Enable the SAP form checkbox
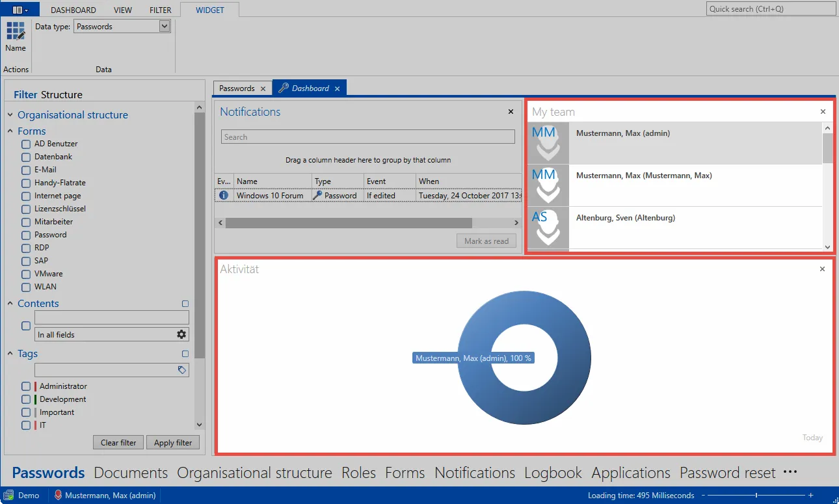The height and width of the screenshot is (504, 839). [x=26, y=261]
